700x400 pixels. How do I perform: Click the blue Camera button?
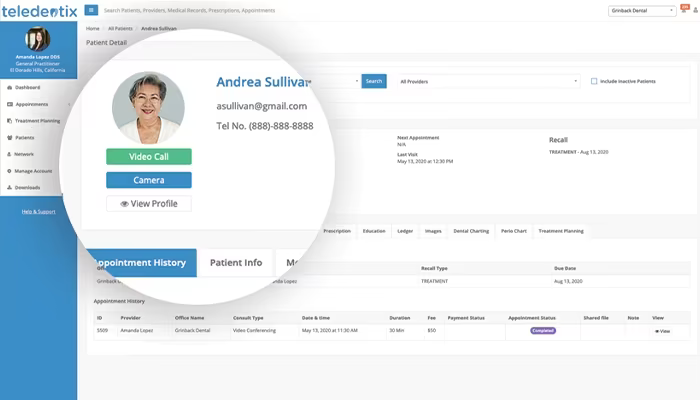click(x=149, y=180)
